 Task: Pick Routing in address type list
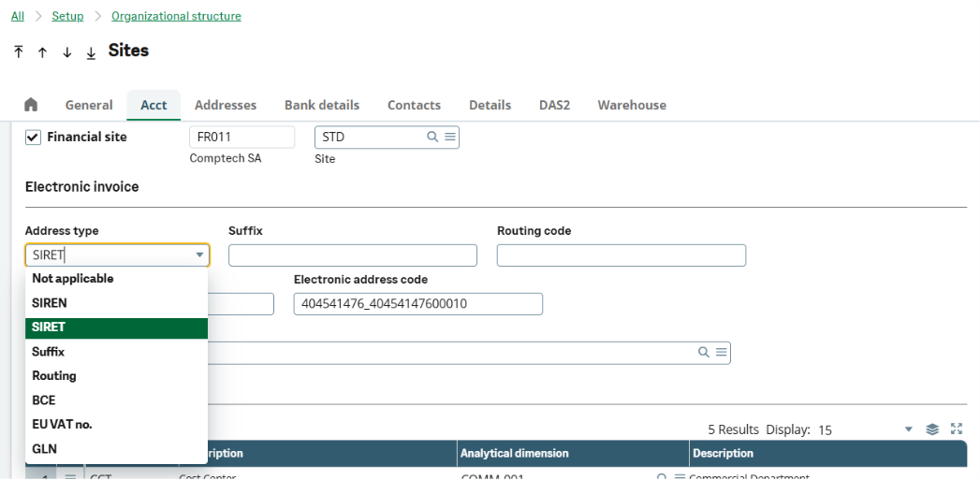tap(116, 376)
